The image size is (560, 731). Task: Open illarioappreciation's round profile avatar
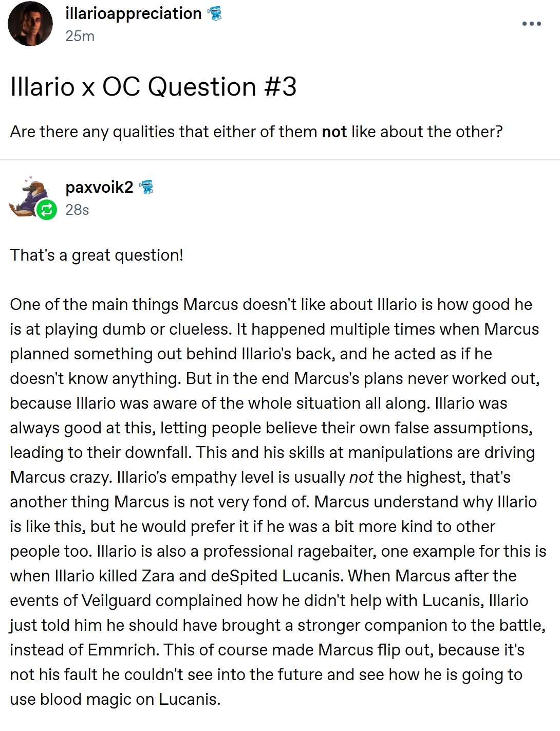(31, 24)
